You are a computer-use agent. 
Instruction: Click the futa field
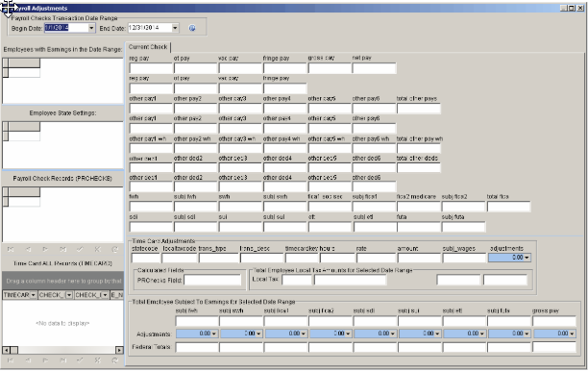(419, 227)
